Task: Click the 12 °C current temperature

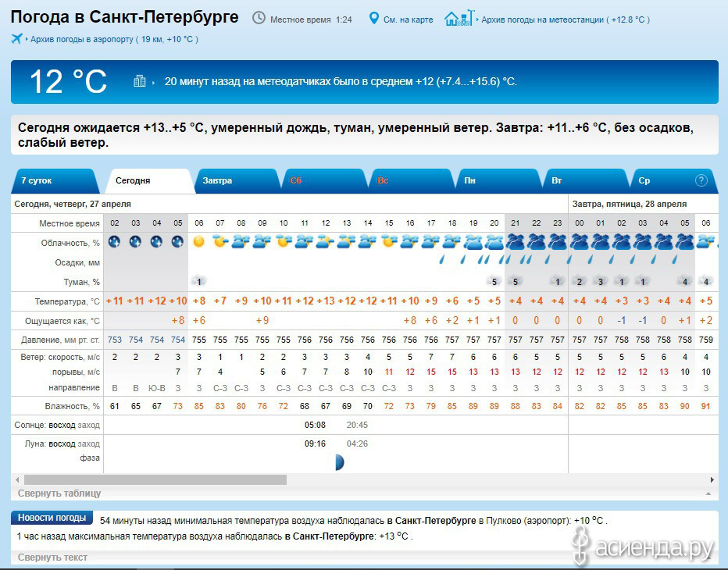Action: (68, 82)
